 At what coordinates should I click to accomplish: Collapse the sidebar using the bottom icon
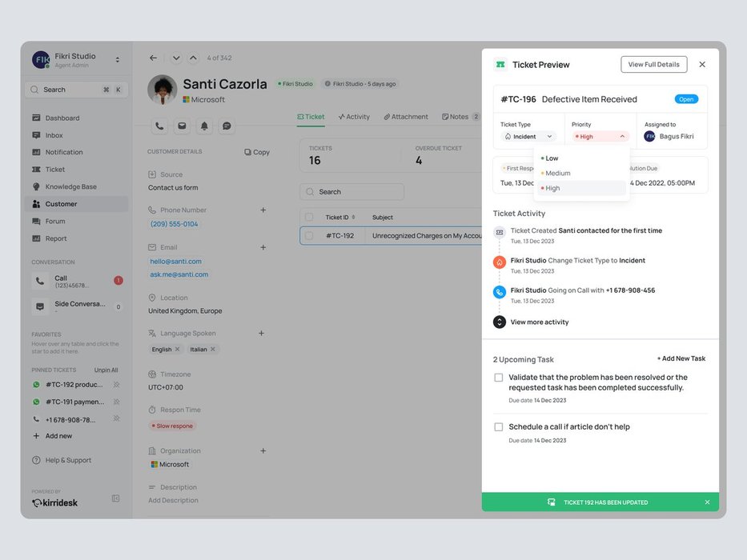coord(115,498)
